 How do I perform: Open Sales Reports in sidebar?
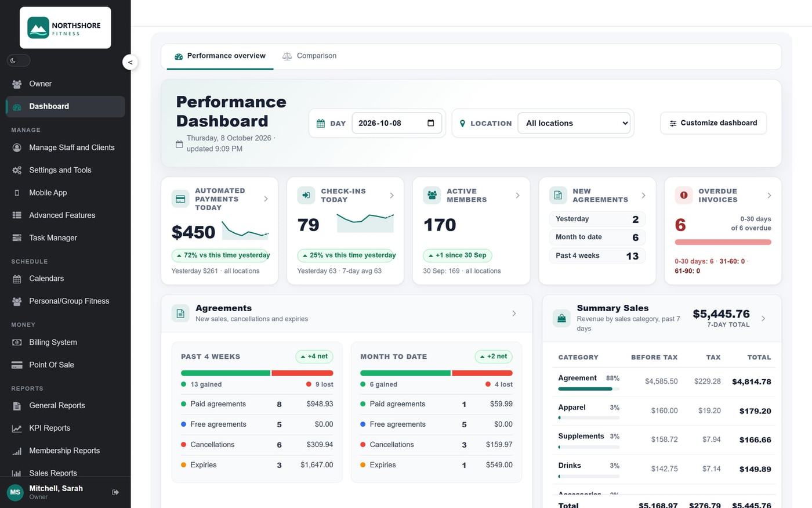66,473
